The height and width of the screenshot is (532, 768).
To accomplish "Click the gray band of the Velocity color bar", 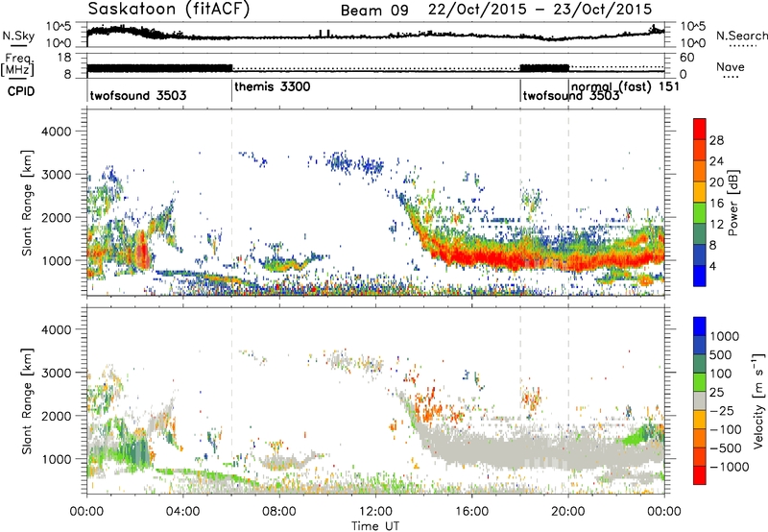I will tap(700, 401).
